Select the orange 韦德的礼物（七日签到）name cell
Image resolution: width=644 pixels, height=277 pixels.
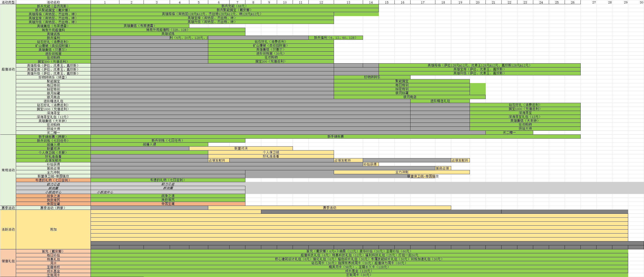(53, 180)
